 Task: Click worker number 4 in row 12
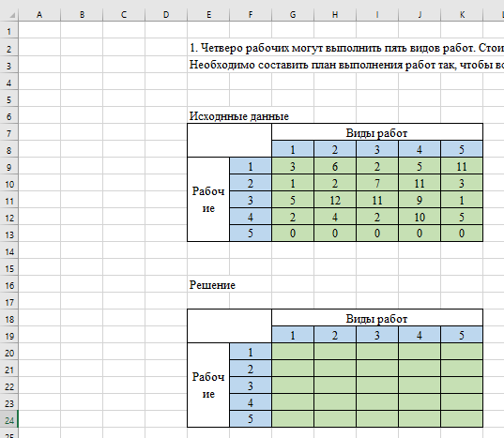pyautogui.click(x=251, y=217)
